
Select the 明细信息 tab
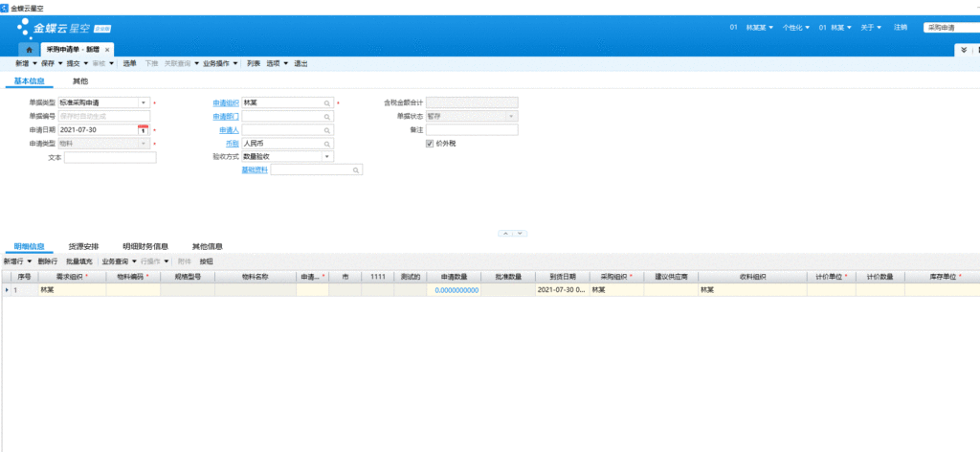pyautogui.click(x=30, y=246)
